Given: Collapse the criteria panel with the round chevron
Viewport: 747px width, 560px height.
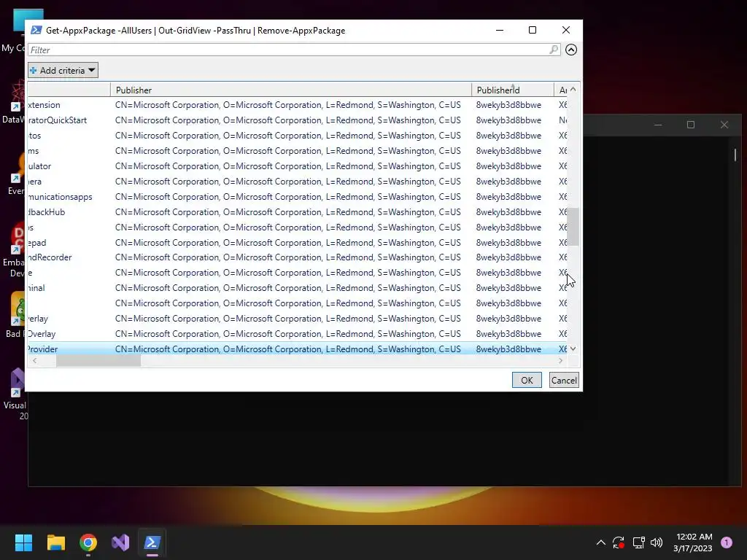Looking at the screenshot, I should 571,50.
